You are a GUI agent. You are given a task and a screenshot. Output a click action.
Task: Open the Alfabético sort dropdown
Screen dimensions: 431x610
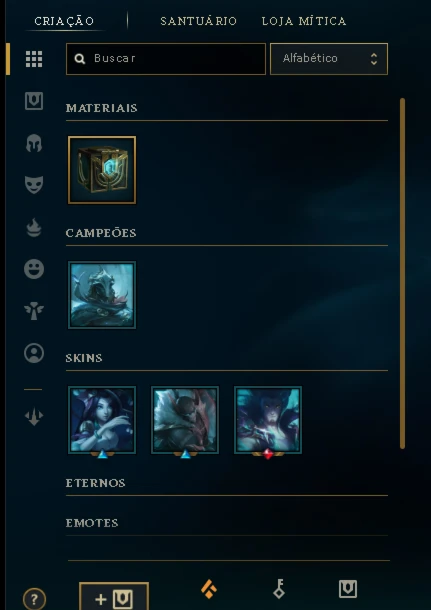point(329,59)
